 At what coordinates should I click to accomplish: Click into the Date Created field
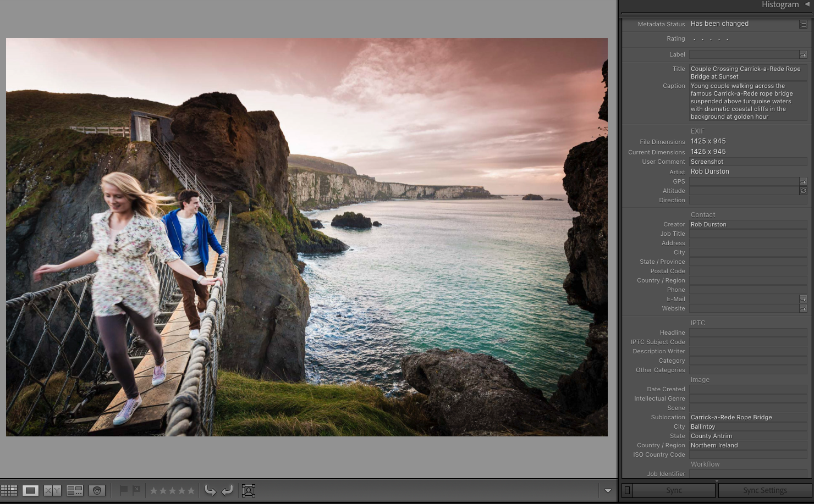(748, 389)
